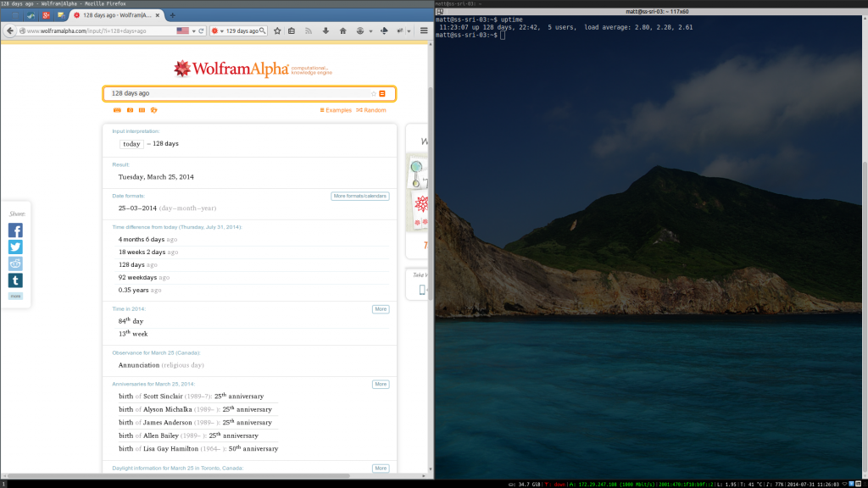Open the extended keyboard input icon
Viewport: 868px width, 488px height.
point(117,110)
